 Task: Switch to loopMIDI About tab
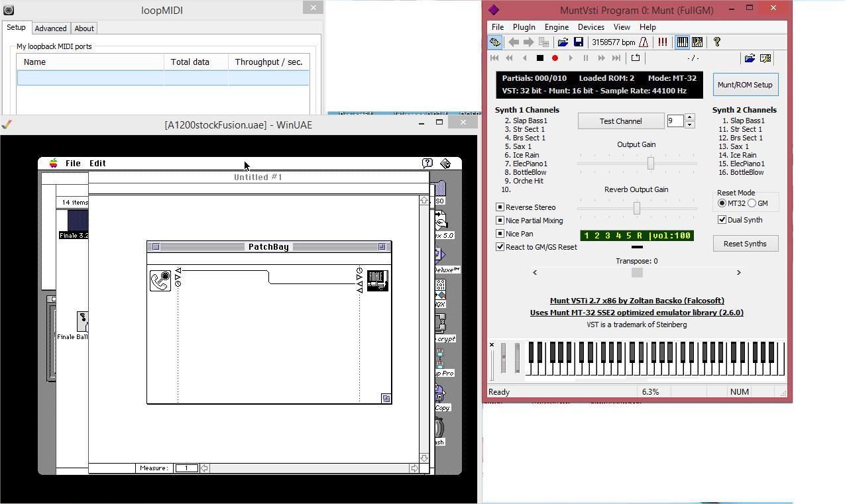tap(84, 28)
